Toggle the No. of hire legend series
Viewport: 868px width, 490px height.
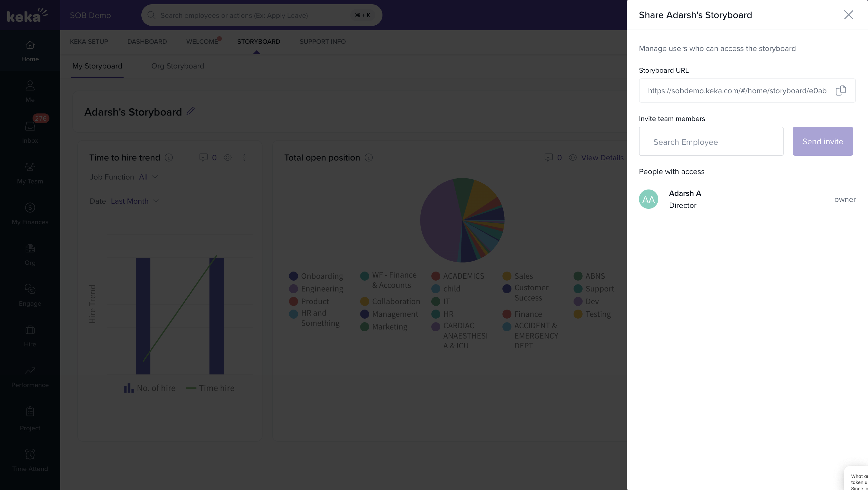[149, 388]
